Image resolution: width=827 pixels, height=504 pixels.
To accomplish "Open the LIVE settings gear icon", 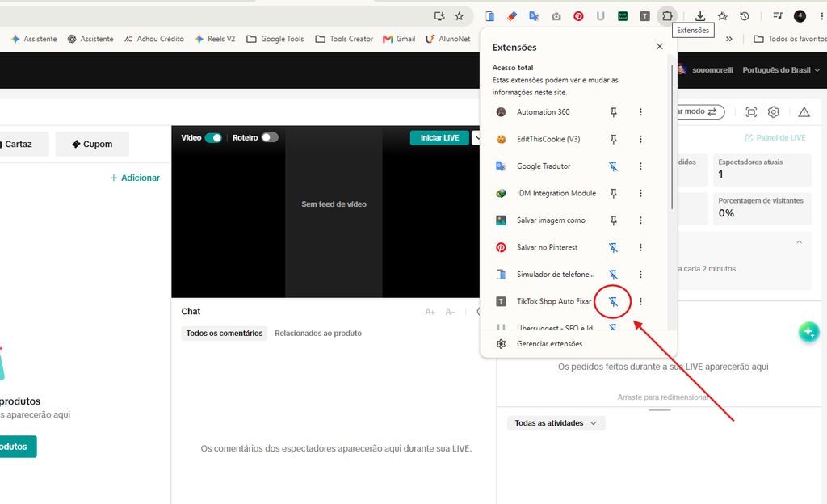I will pyautogui.click(x=773, y=111).
